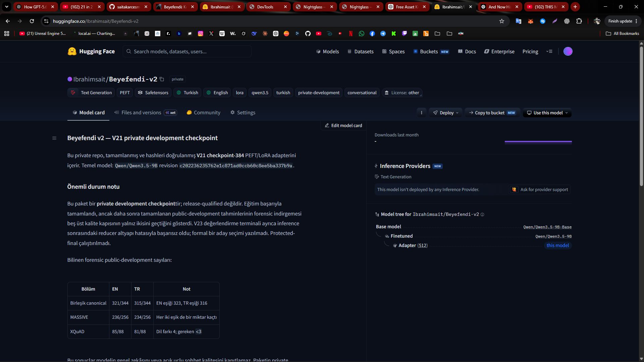The width and height of the screenshot is (644, 362).
Task: Open the Kick bookmark
Action: (x=394, y=34)
